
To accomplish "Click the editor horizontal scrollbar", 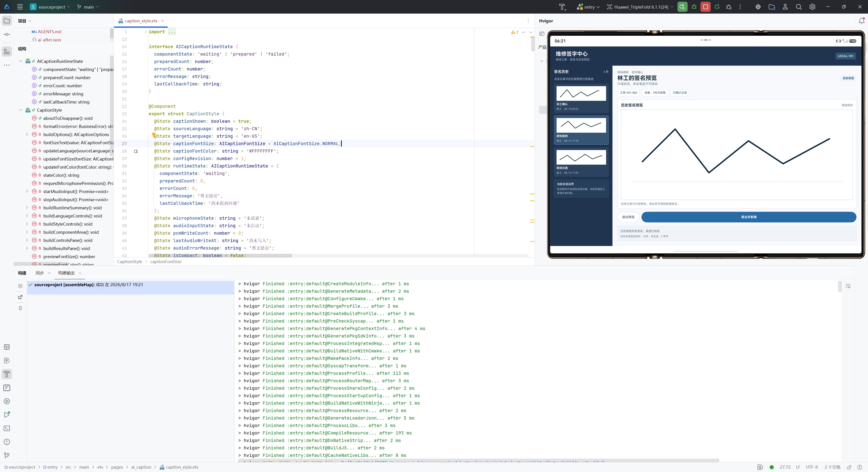I will click(x=220, y=255).
